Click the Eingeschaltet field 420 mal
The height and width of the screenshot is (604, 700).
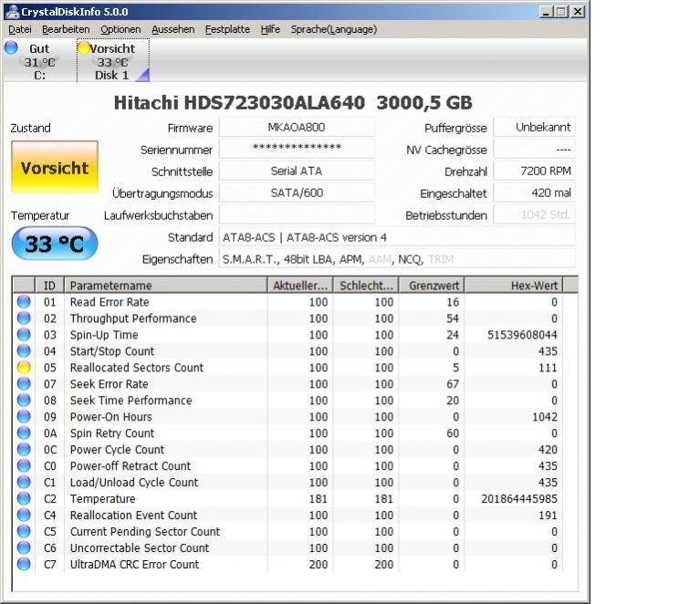point(535,193)
